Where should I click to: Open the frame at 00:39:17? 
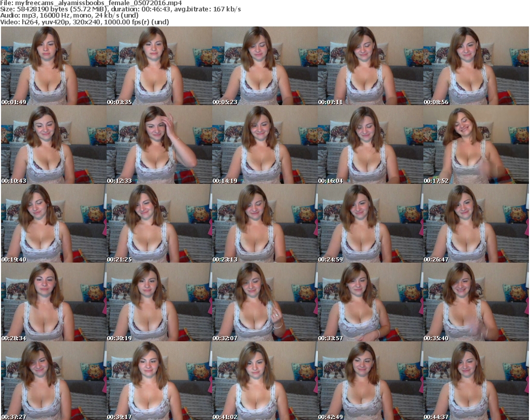159,381
